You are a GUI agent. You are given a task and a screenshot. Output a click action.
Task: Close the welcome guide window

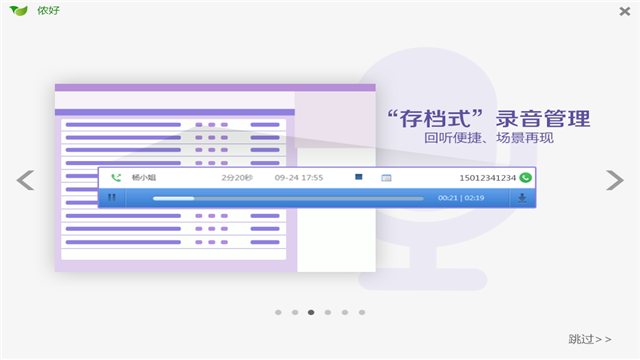point(624,11)
